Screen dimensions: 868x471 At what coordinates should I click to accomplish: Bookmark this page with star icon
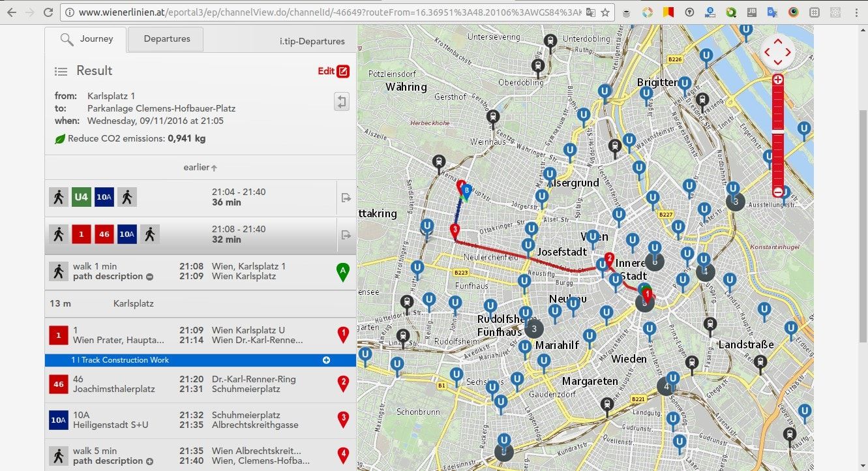click(x=605, y=12)
